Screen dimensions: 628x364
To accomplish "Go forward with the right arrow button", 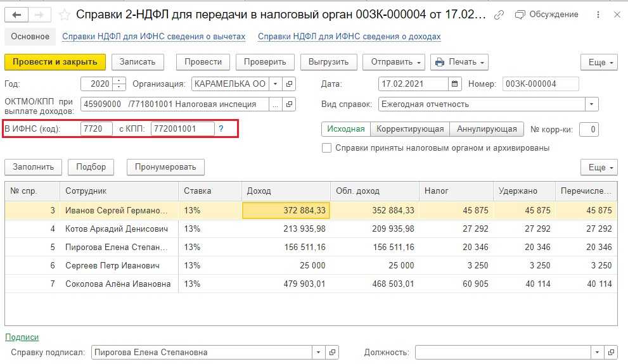I will pyautogui.click(x=39, y=15).
